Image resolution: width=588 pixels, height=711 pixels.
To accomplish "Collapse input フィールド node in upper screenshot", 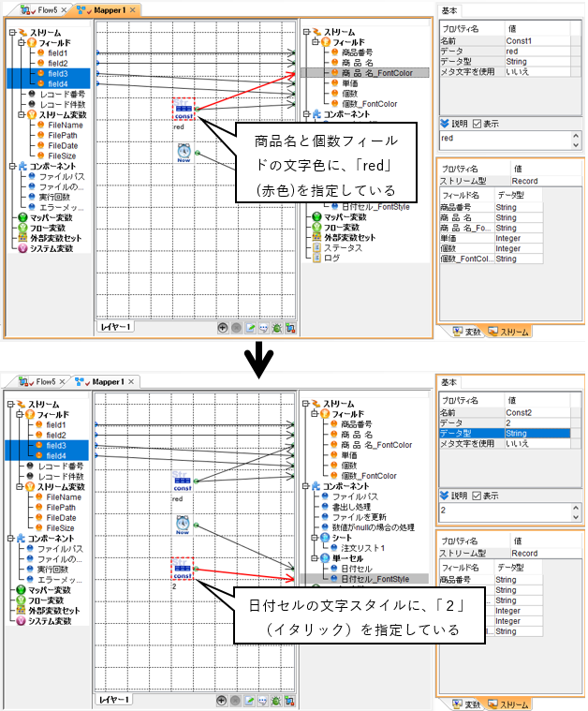I will [22, 43].
